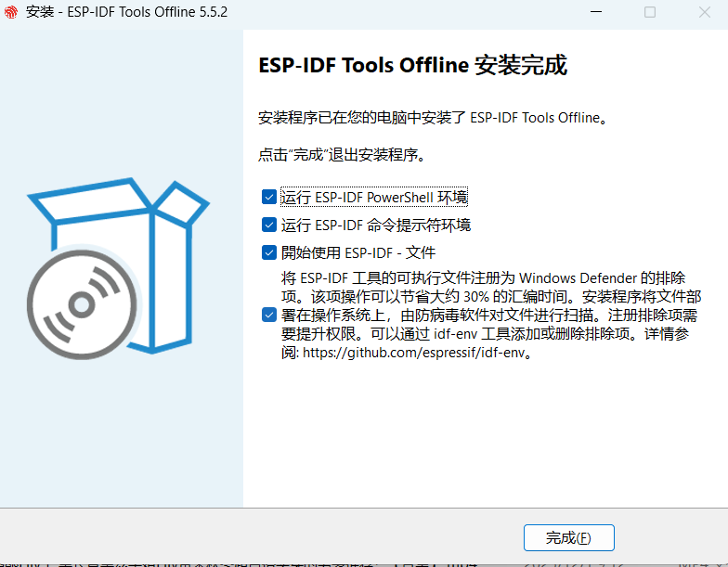Image resolution: width=728 pixels, height=567 pixels.
Task: Uncheck the 開始使用 ESP-IDF - 文件 checkbox
Action: click(x=269, y=252)
